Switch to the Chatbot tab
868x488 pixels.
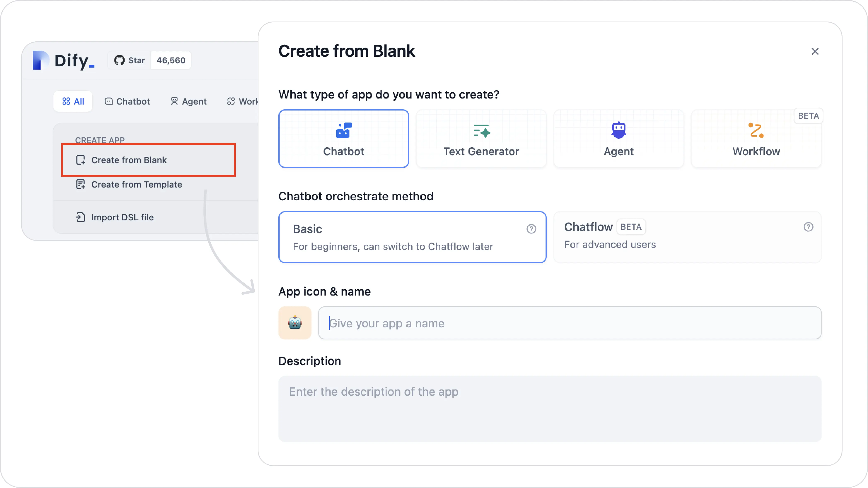pyautogui.click(x=127, y=101)
